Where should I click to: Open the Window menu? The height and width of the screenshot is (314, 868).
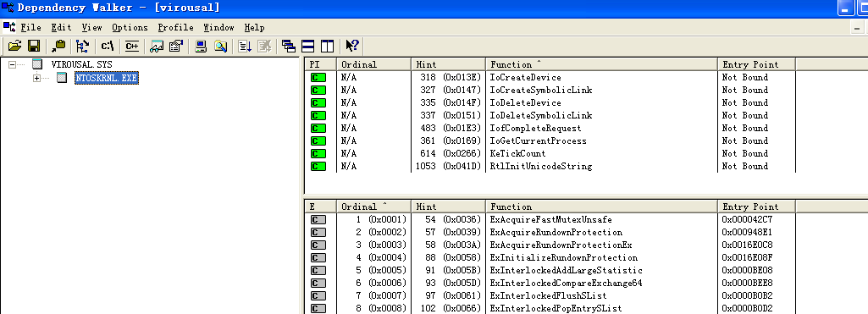(x=218, y=27)
